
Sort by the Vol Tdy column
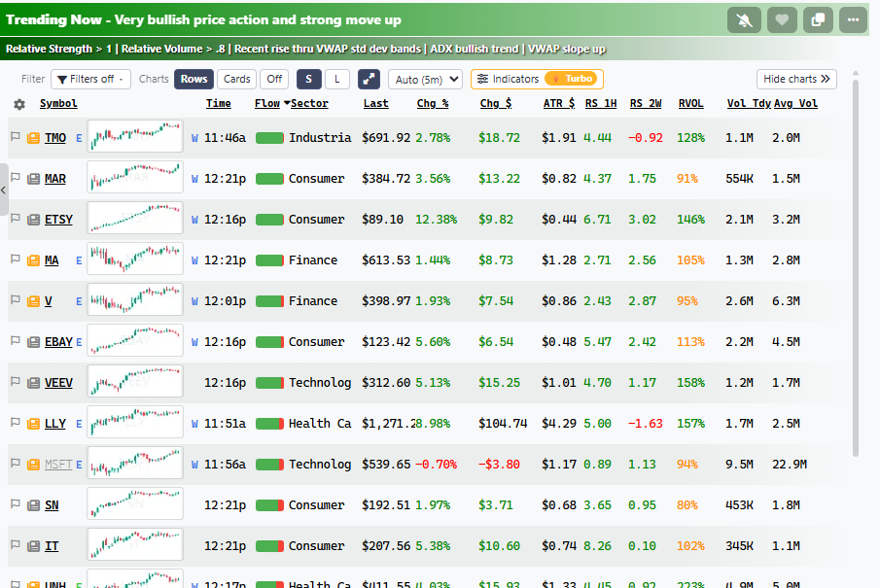[749, 104]
